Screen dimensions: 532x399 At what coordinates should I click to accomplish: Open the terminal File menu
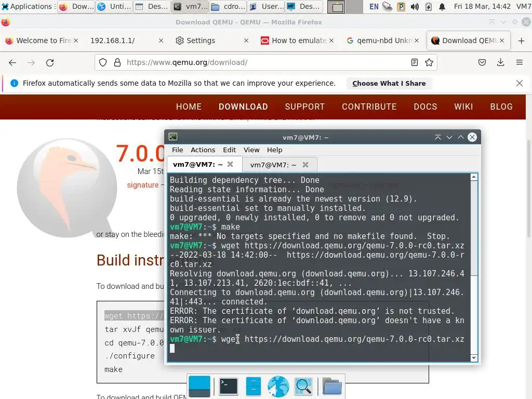click(x=178, y=150)
